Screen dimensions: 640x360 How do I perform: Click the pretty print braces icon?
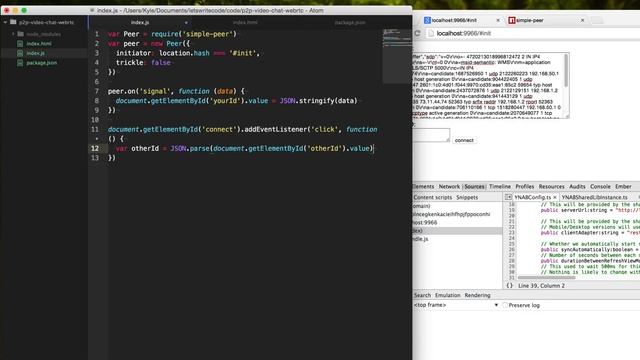coord(509,286)
